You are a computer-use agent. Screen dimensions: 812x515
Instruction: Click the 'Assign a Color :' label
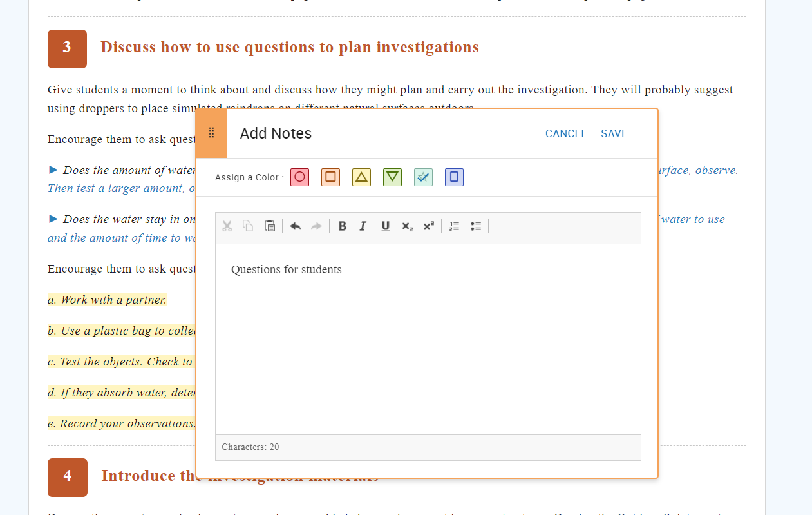coord(249,177)
